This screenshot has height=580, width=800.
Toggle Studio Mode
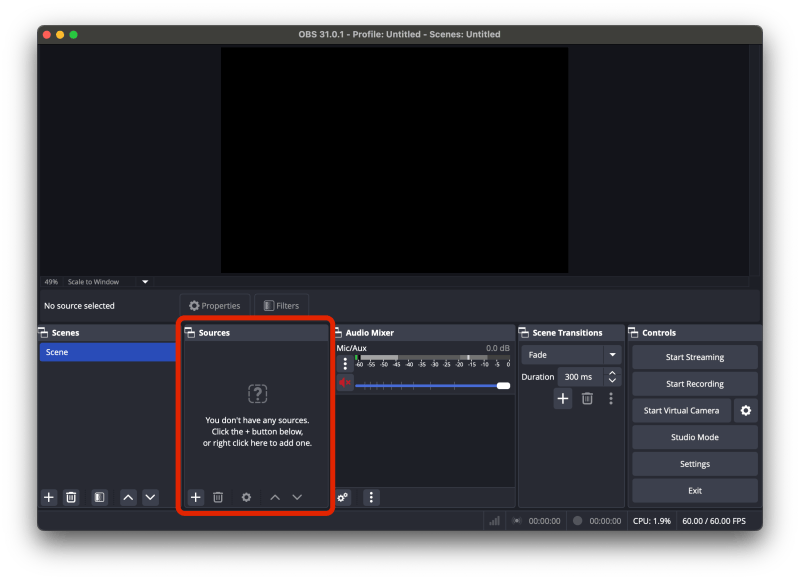click(694, 437)
